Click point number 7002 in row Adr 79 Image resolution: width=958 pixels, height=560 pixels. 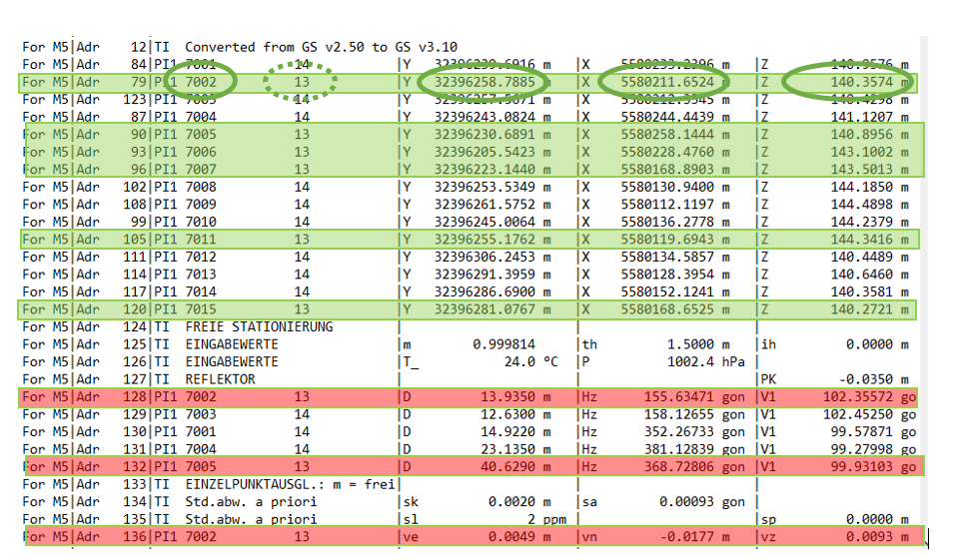(x=201, y=82)
